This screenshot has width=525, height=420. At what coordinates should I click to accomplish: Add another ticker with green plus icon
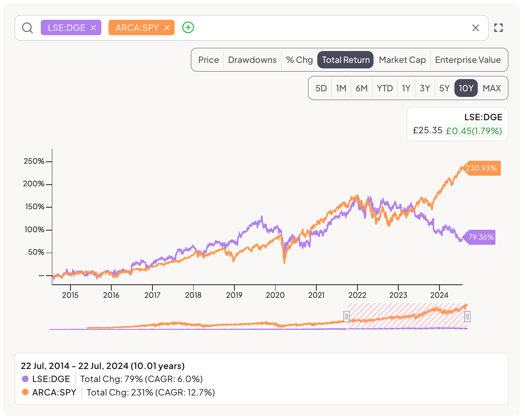click(188, 28)
